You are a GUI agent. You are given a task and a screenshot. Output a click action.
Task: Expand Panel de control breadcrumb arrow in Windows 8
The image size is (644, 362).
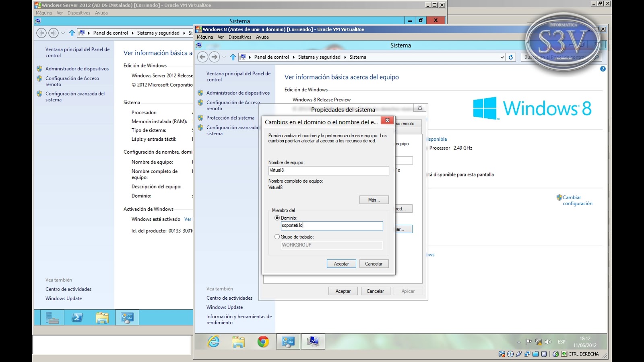[x=293, y=57]
